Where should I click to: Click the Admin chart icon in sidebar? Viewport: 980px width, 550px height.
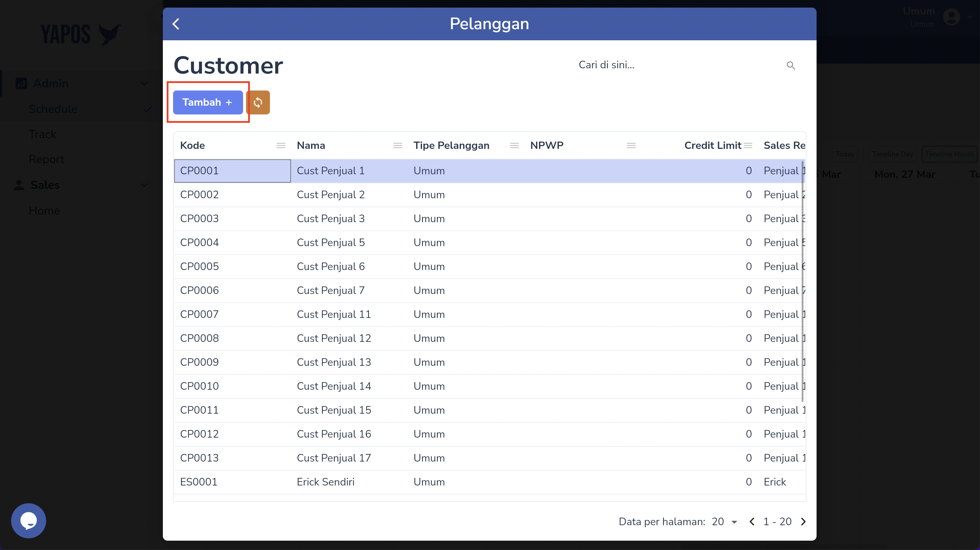tap(21, 83)
